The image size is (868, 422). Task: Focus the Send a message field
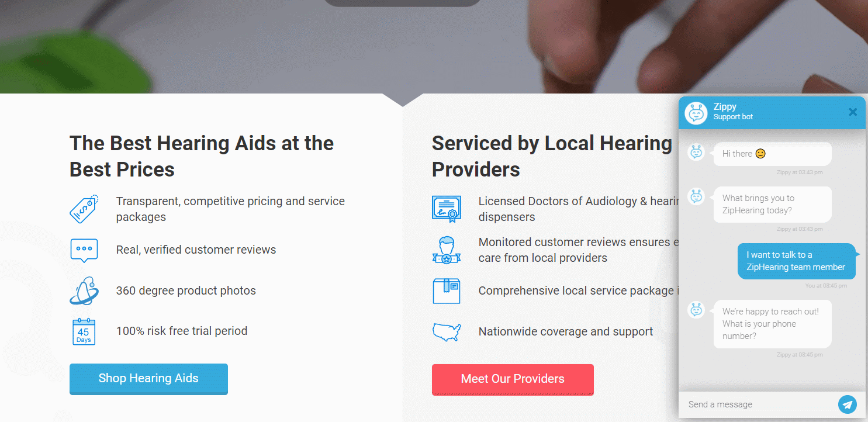pos(757,404)
